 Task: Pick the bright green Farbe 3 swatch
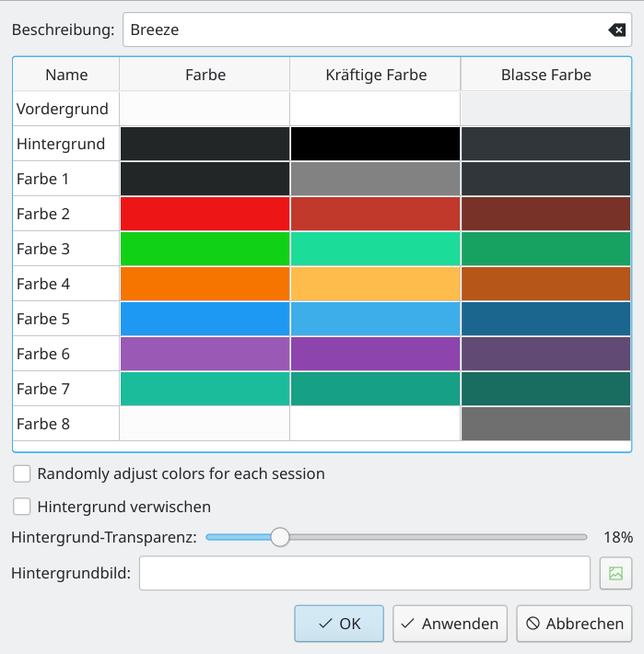tap(205, 249)
